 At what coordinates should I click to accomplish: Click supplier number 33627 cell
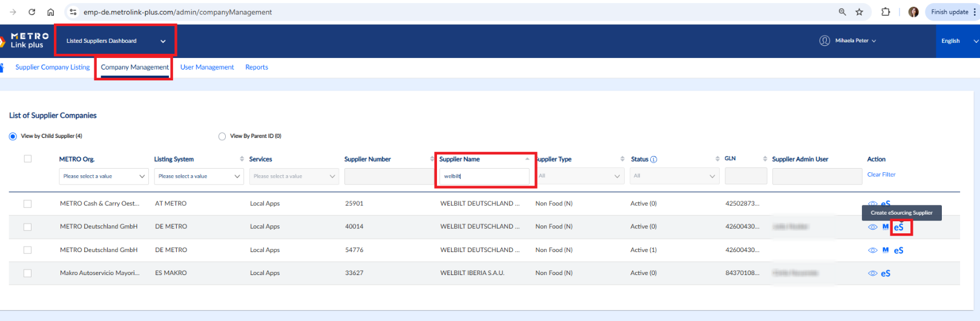(354, 273)
